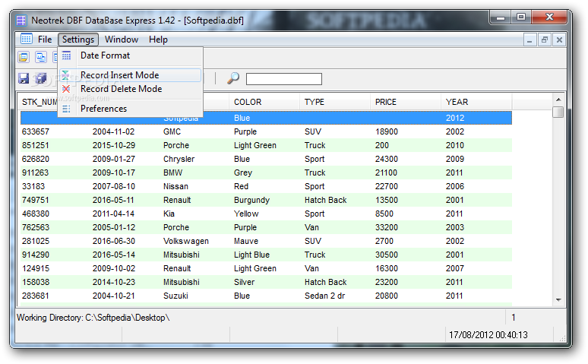Click Silver color cell
The image size is (588, 364).
tap(244, 282)
